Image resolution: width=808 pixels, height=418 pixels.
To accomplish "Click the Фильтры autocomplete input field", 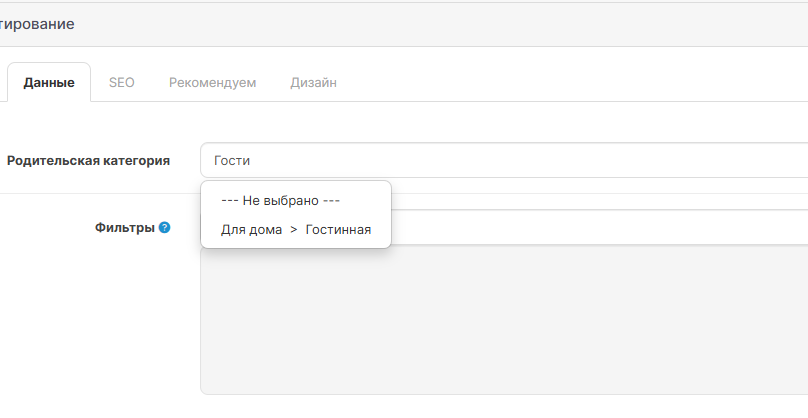I will click(x=600, y=228).
